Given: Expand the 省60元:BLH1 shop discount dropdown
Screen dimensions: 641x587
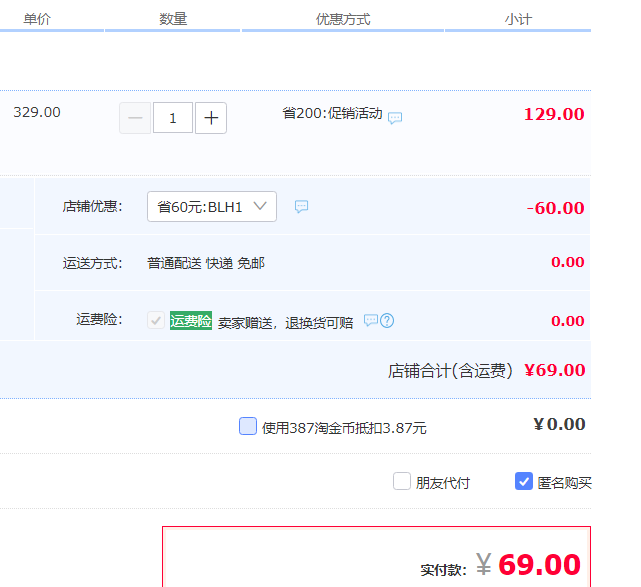Looking at the screenshot, I should [x=212, y=207].
